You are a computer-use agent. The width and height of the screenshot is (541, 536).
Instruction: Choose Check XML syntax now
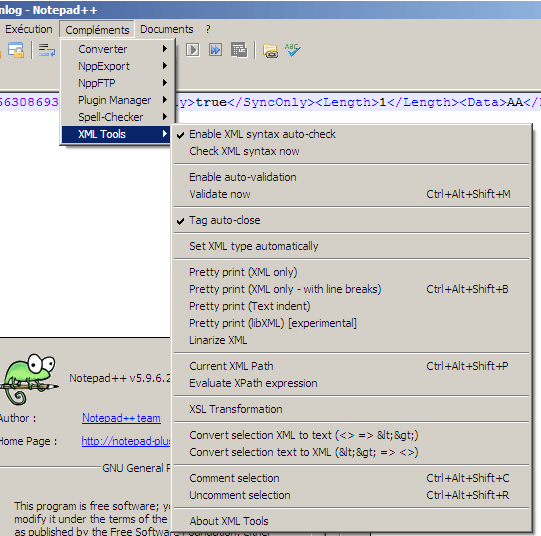coord(352,151)
